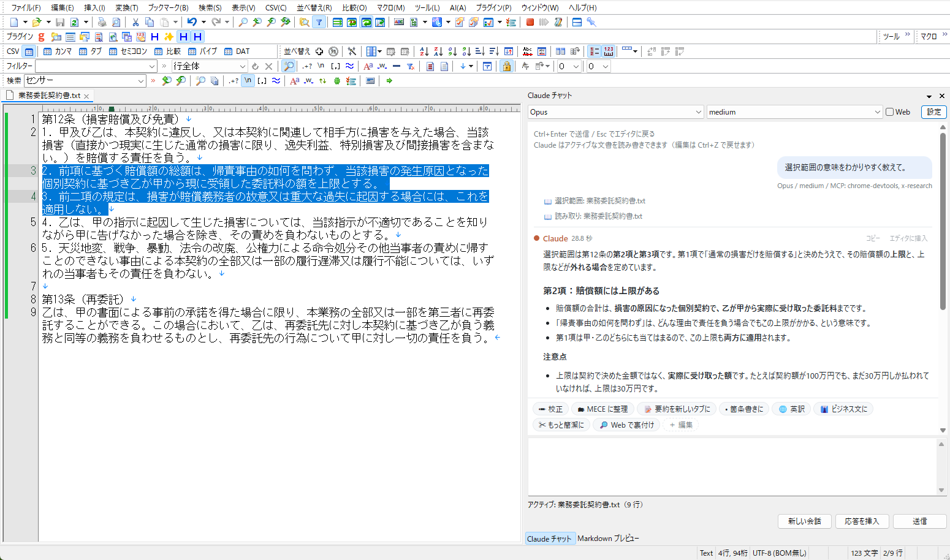This screenshot has width=950, height=560.
Task: Click the filter funnel icon in main toolbar
Action: click(319, 22)
